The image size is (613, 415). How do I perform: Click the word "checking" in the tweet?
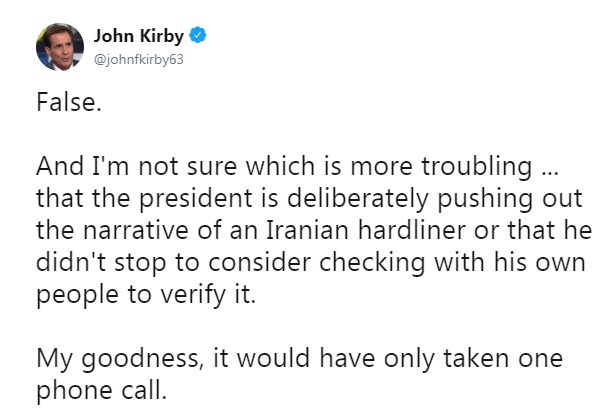372,263
